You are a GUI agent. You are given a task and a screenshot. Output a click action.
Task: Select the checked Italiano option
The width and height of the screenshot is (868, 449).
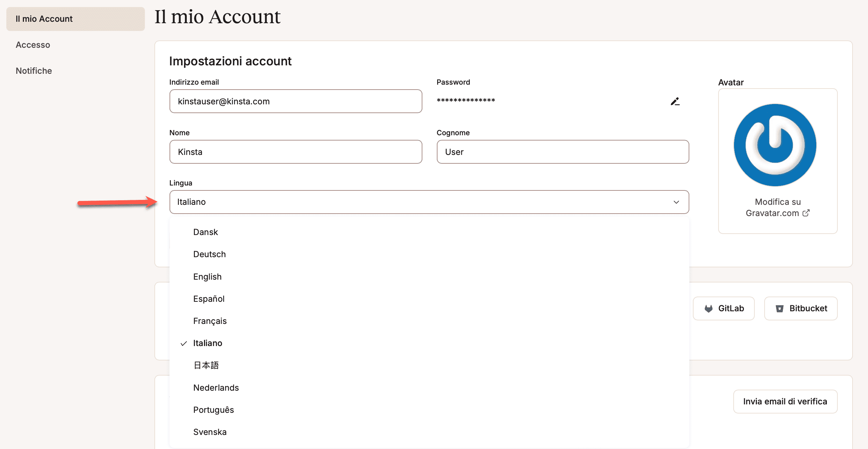[x=208, y=343]
